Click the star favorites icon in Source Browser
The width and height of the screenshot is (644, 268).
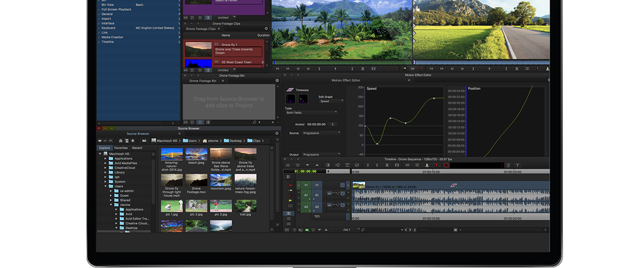[133, 140]
